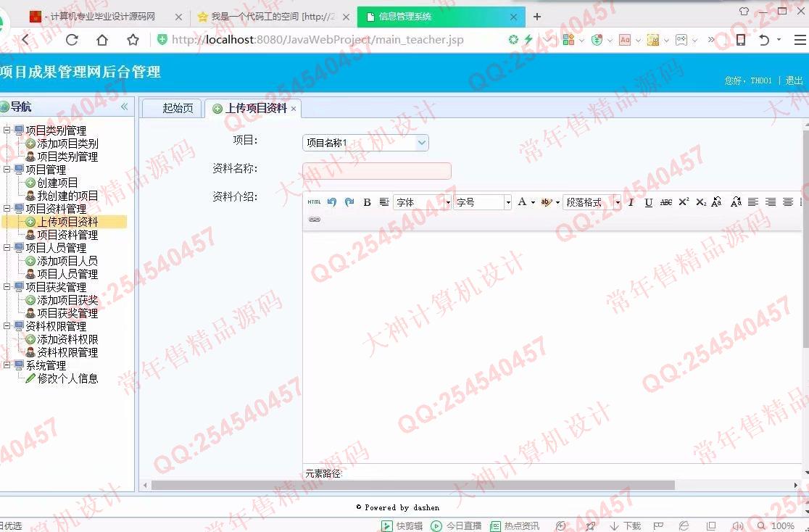809x532 pixels.
Task: Open the browser home page
Action: pos(102,40)
